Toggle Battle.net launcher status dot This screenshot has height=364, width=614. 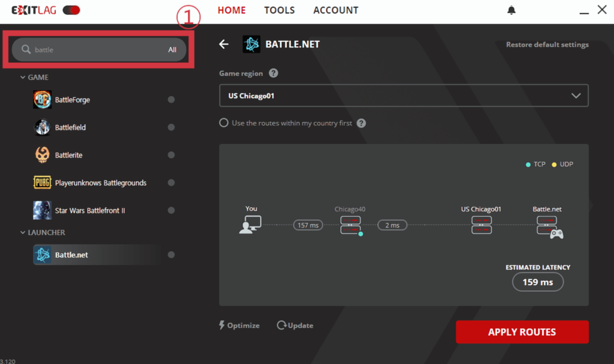pyautogui.click(x=171, y=255)
